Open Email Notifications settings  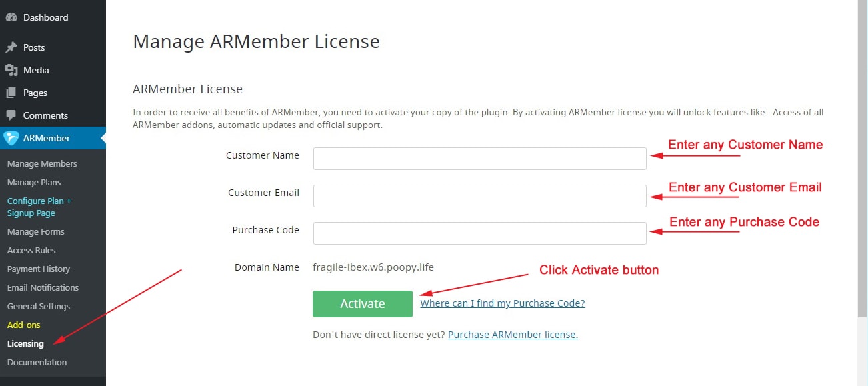coord(43,287)
